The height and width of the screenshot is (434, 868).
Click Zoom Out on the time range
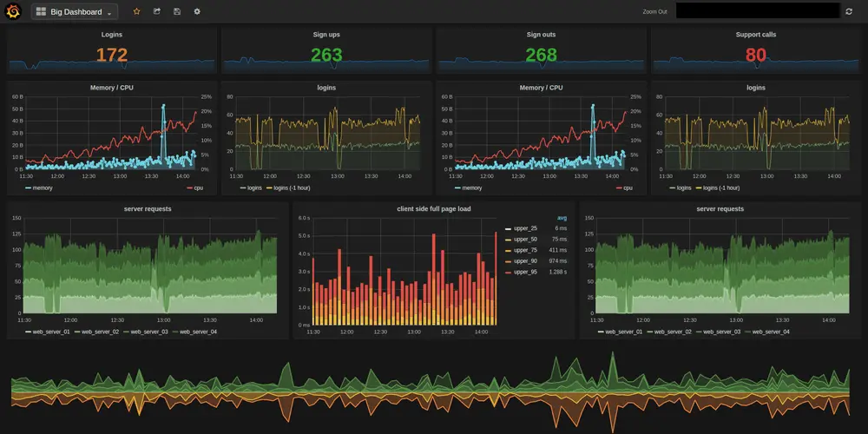[654, 11]
